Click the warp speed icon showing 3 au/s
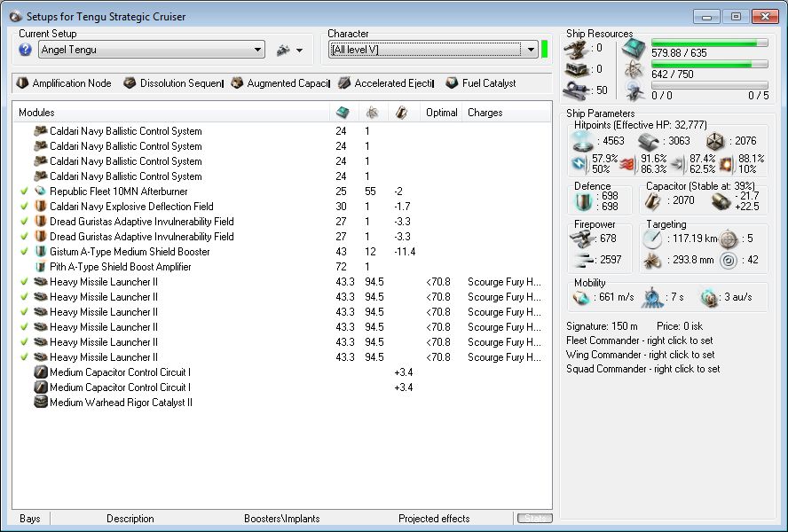Image resolution: width=788 pixels, height=532 pixels. [x=709, y=297]
